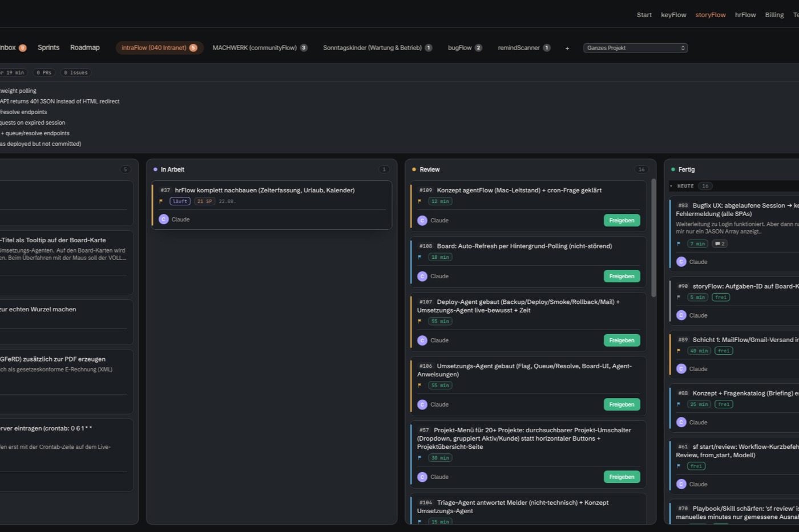The height and width of the screenshot is (532, 799).
Task: Switch to MACHWERK (communityFlow) project
Action: coord(260,48)
